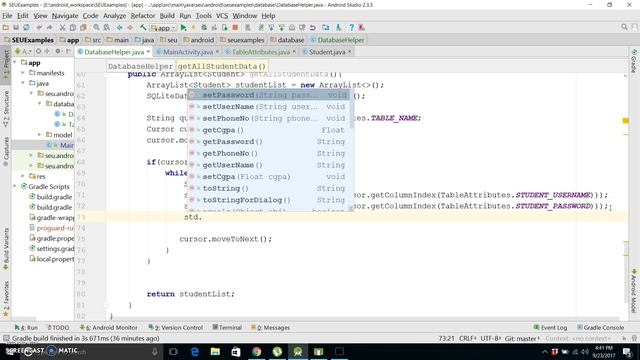Click the Cut scissors icon
The image size is (640, 360).
(62, 27)
